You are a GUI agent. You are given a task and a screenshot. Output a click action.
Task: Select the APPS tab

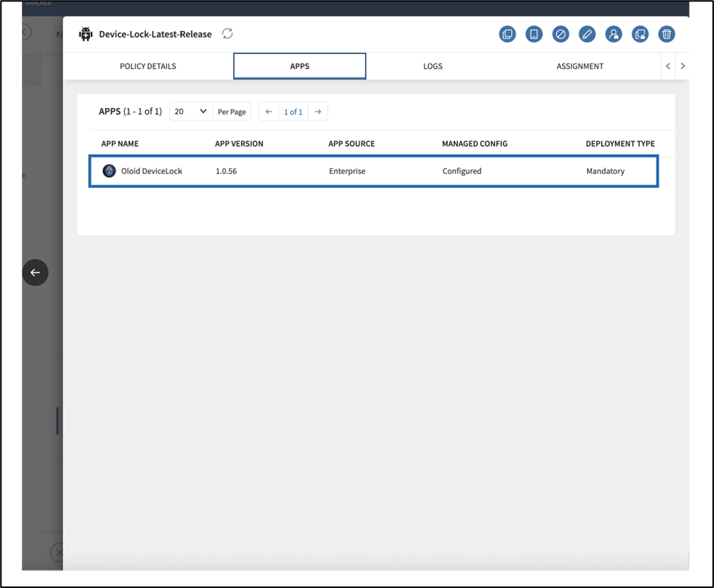tap(300, 66)
